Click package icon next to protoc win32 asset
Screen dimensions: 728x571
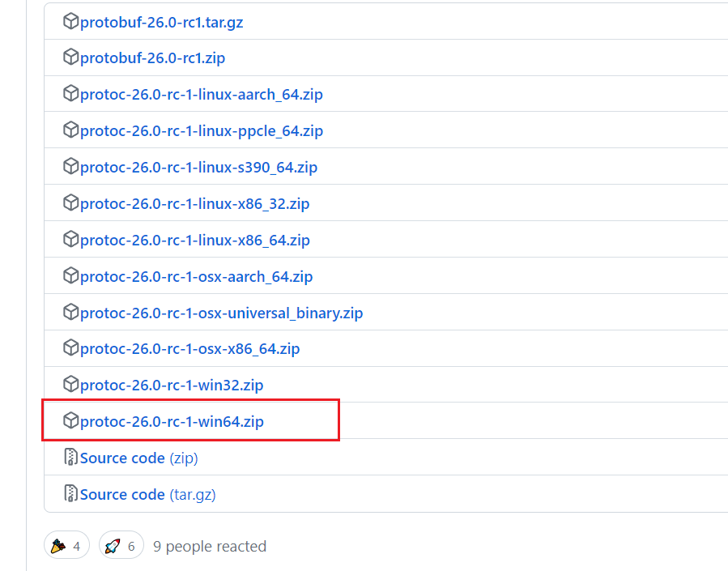71,385
